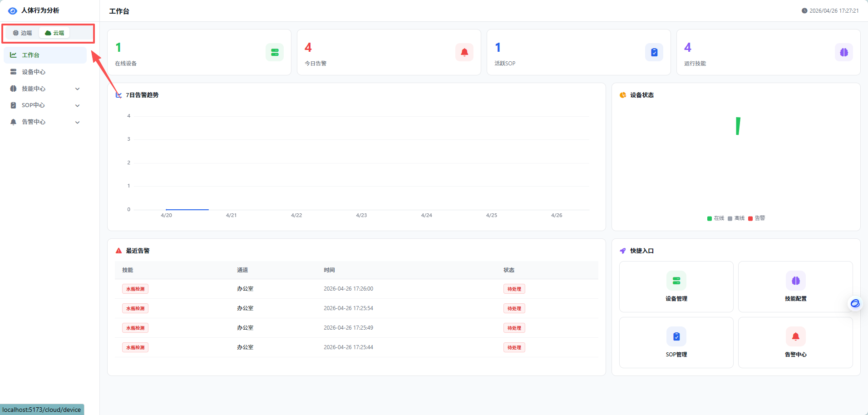Toggle the 在线 legend swatch

click(710, 218)
